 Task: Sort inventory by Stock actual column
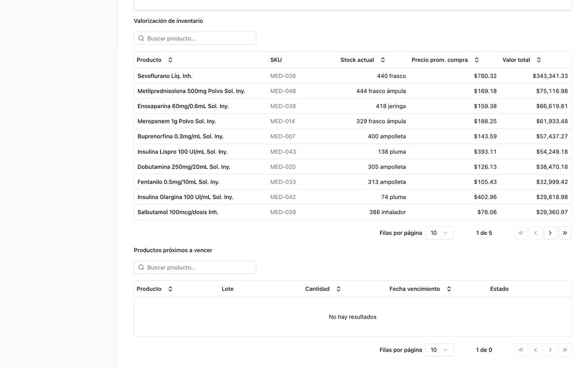click(383, 60)
